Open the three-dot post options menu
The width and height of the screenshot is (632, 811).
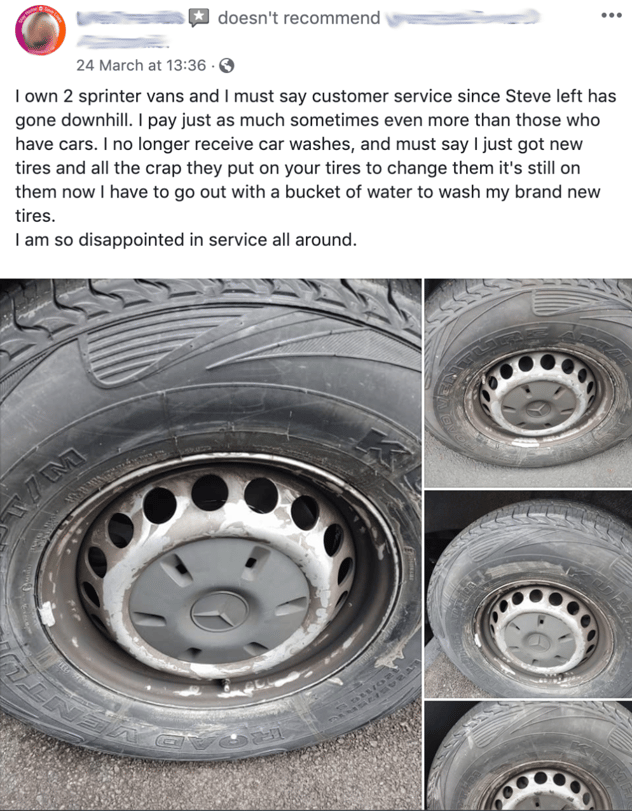(x=611, y=16)
